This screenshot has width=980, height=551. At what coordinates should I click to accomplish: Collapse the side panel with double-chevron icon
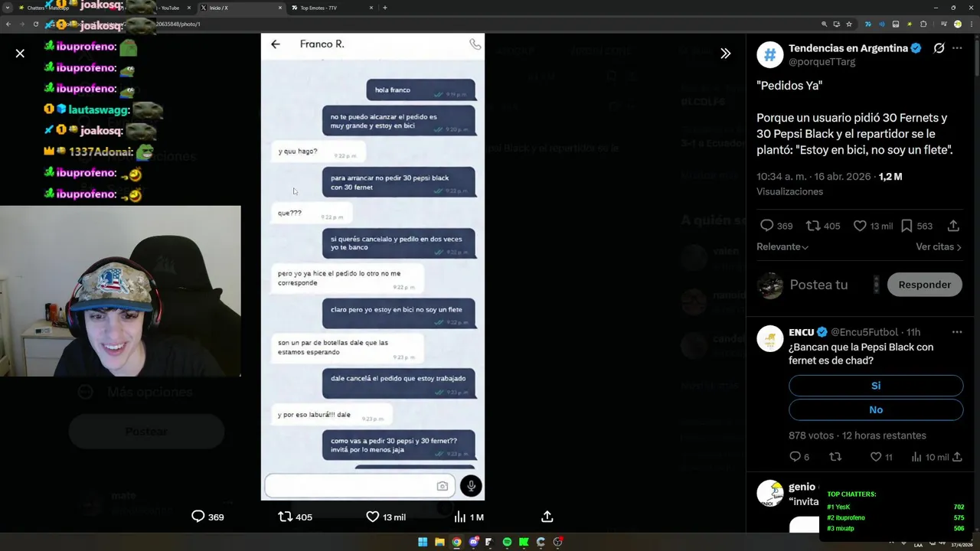pyautogui.click(x=725, y=54)
